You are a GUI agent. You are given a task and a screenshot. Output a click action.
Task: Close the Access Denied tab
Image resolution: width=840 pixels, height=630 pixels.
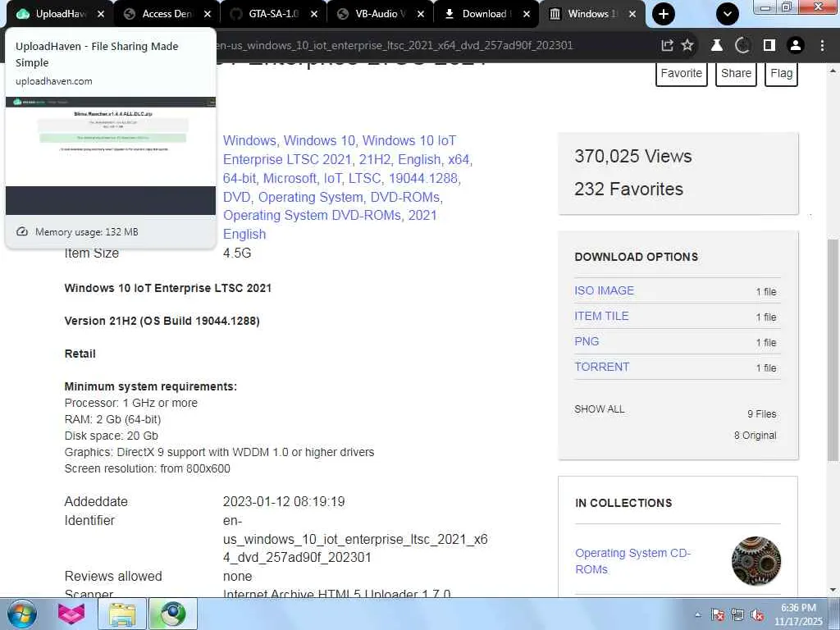click(208, 15)
